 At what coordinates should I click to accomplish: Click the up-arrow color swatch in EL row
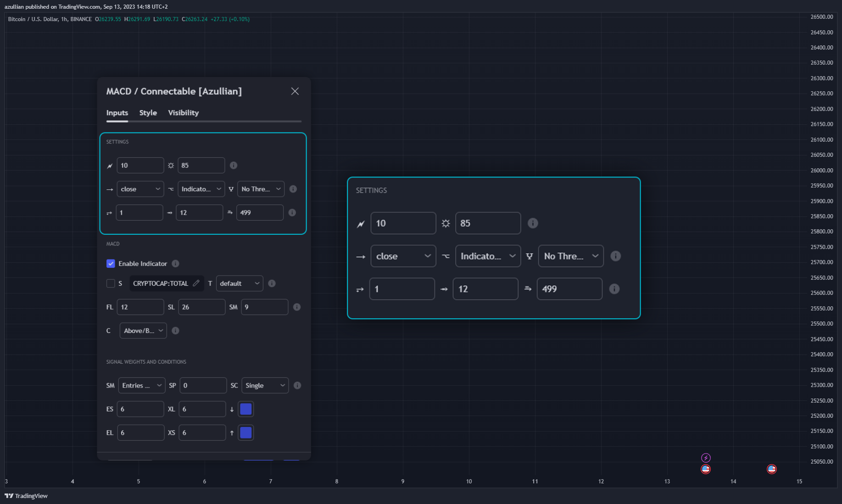[x=246, y=433]
